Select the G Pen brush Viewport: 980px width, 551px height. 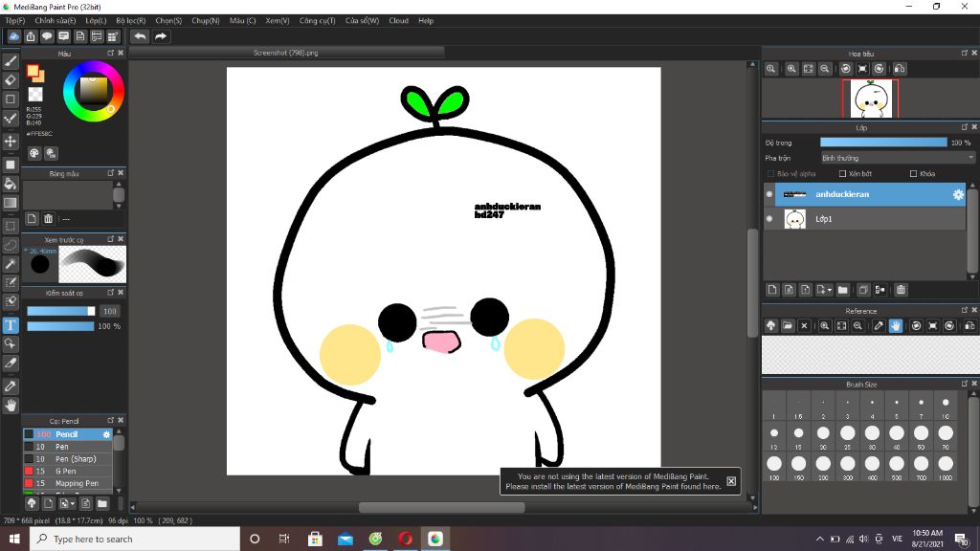click(65, 471)
